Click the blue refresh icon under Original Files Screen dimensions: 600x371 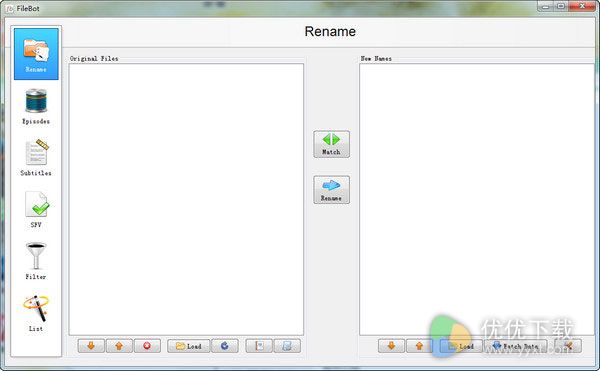(x=225, y=346)
